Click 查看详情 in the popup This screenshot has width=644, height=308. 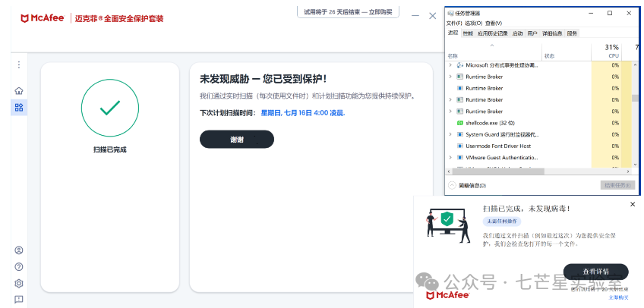tap(595, 272)
